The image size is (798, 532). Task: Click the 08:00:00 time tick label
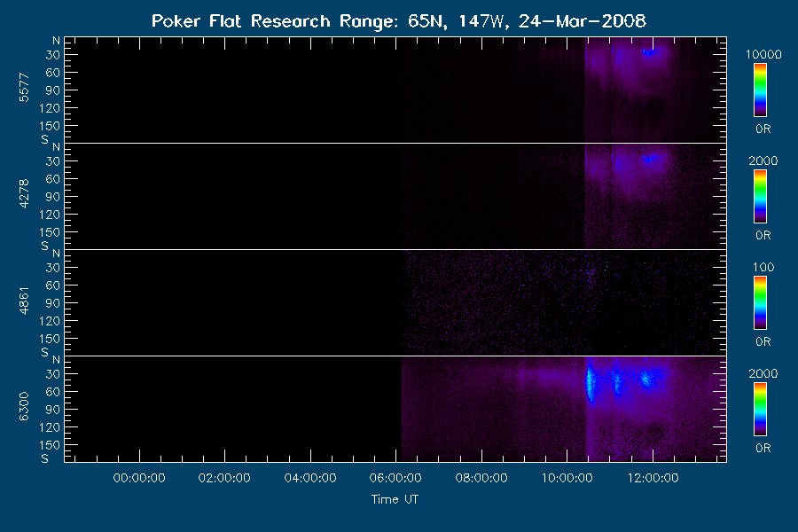(x=481, y=478)
